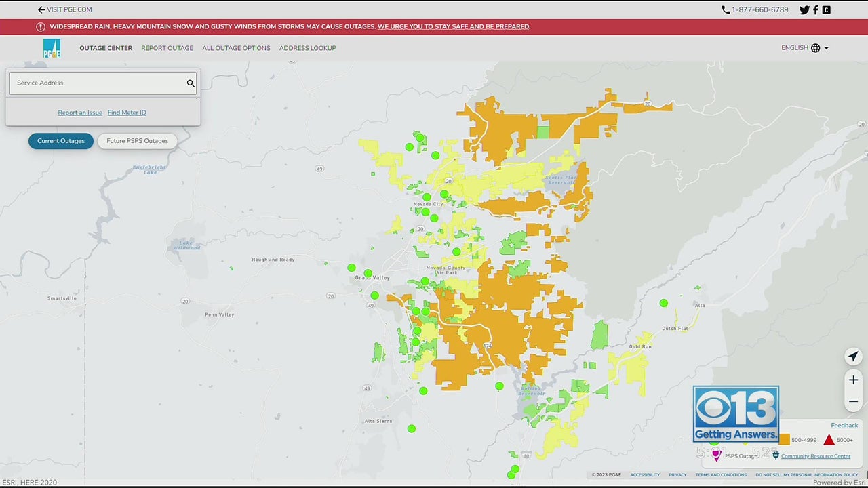Open the Facebook icon link

(x=816, y=10)
